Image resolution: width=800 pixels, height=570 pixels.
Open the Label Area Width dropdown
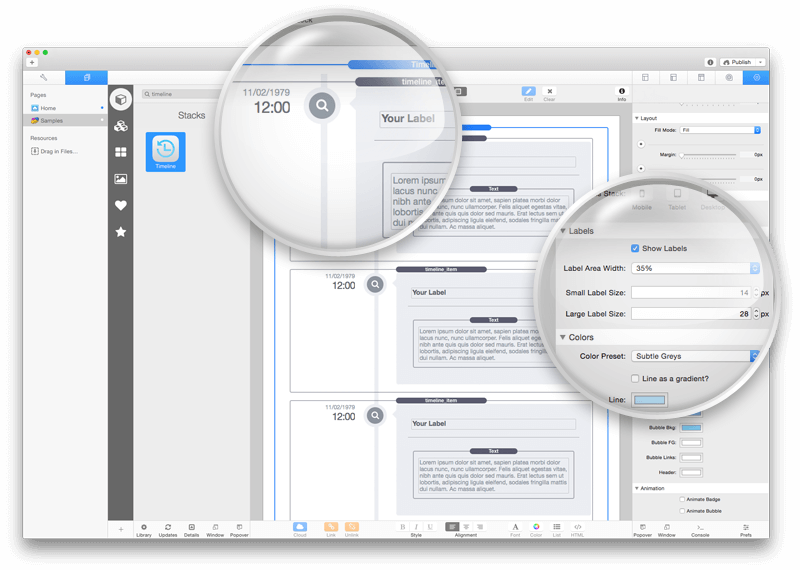695,268
